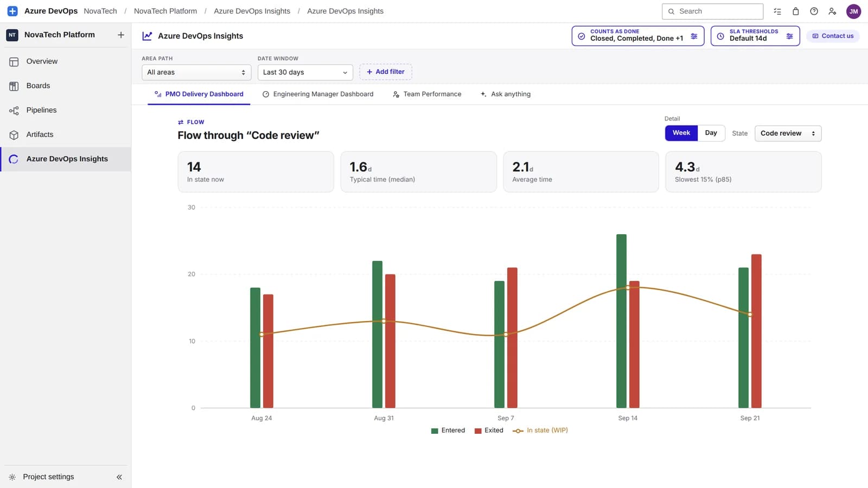Screen dimensions: 868x488
Task: Click the Sep 14 green Entered bar
Action: 622,321
